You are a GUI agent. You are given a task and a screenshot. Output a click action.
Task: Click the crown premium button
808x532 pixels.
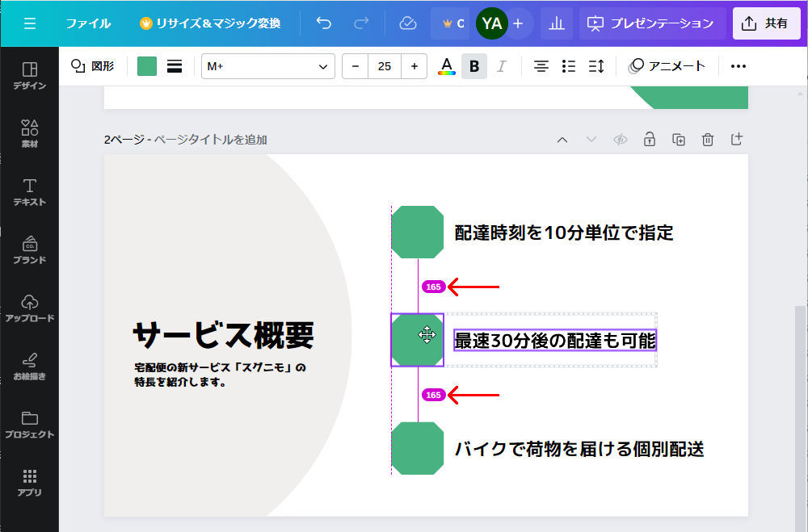coord(450,23)
